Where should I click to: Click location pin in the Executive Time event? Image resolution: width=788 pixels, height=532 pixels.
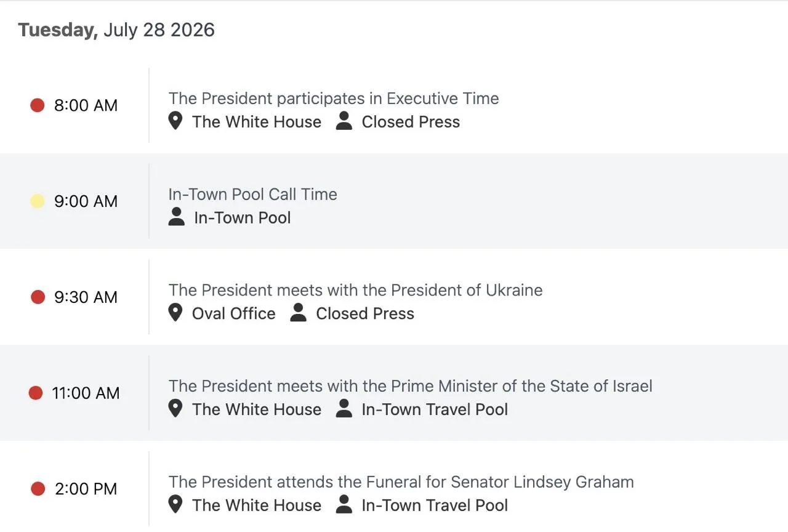coord(175,121)
